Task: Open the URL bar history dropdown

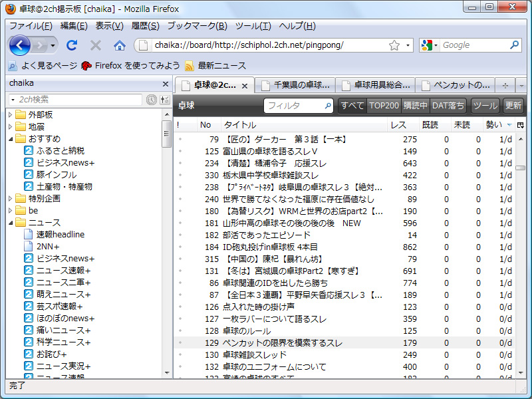Action: (x=408, y=45)
